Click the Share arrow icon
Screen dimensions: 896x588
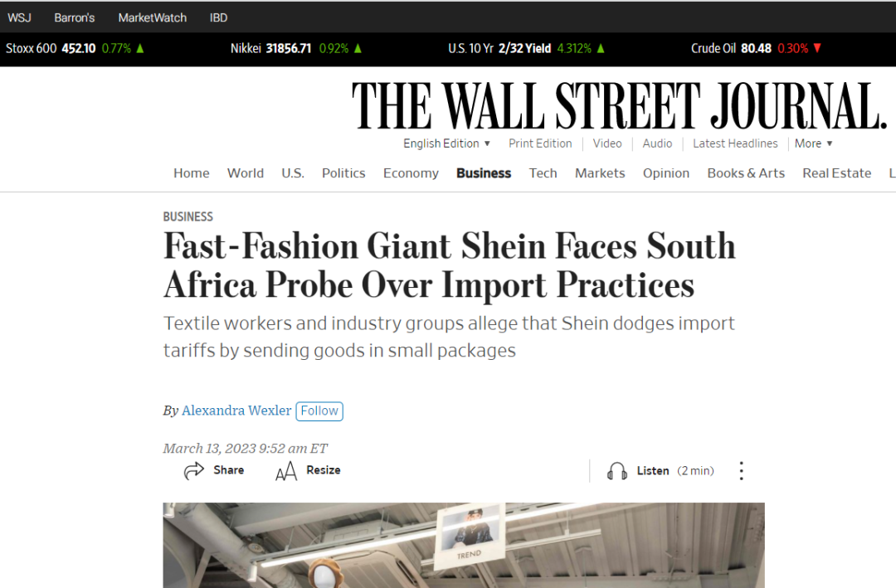[x=194, y=471]
